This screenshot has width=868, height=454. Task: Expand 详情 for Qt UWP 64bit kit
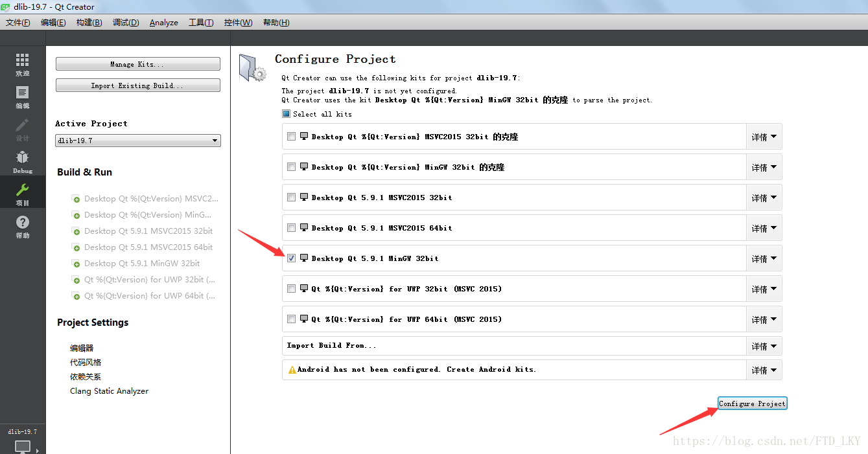click(x=764, y=319)
